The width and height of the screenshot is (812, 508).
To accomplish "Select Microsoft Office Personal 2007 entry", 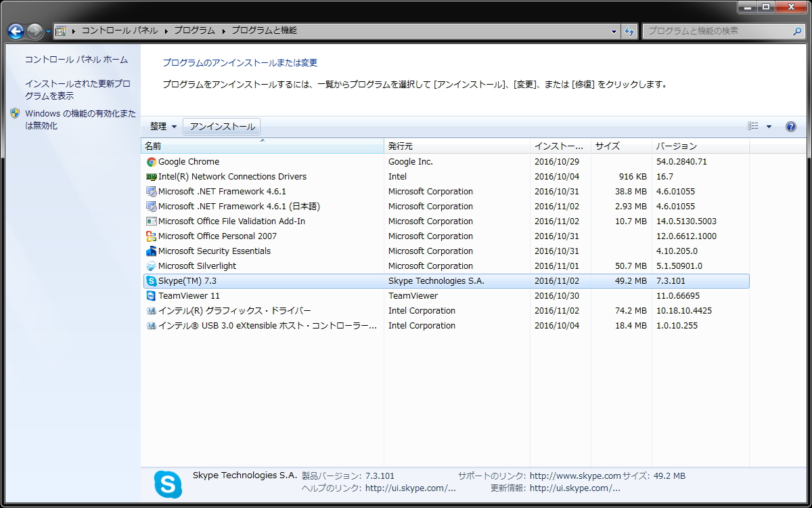I will tap(445, 236).
